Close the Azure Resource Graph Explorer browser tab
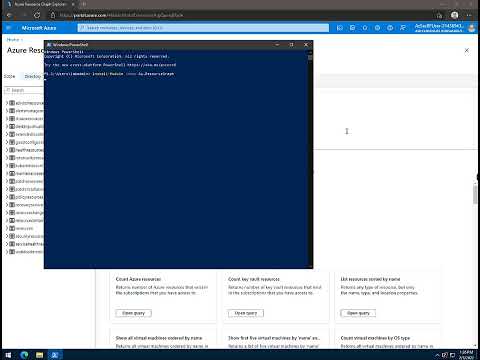The image size is (480, 360). click(73, 4)
